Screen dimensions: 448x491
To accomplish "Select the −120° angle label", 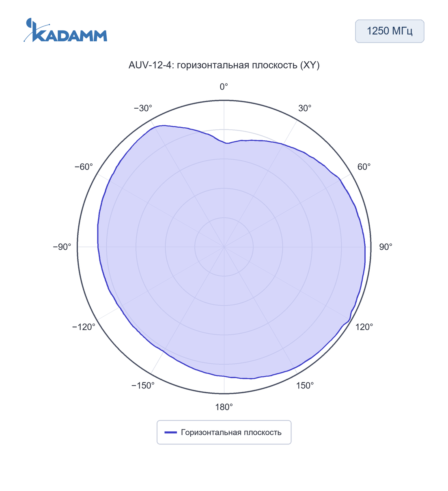I will 84,327.
